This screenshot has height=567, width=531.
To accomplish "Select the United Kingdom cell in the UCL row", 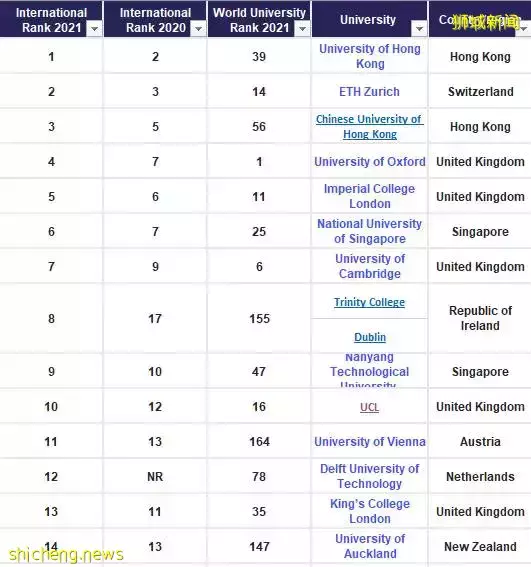I will pyautogui.click(x=480, y=406).
